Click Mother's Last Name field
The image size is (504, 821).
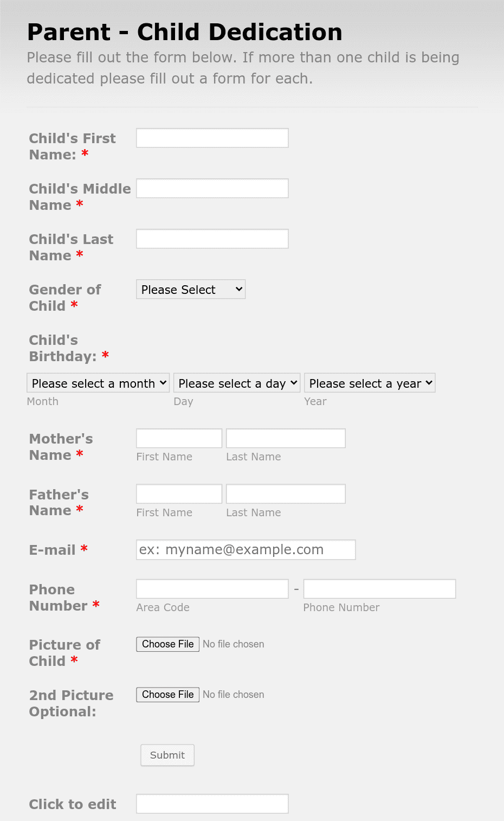coord(286,438)
